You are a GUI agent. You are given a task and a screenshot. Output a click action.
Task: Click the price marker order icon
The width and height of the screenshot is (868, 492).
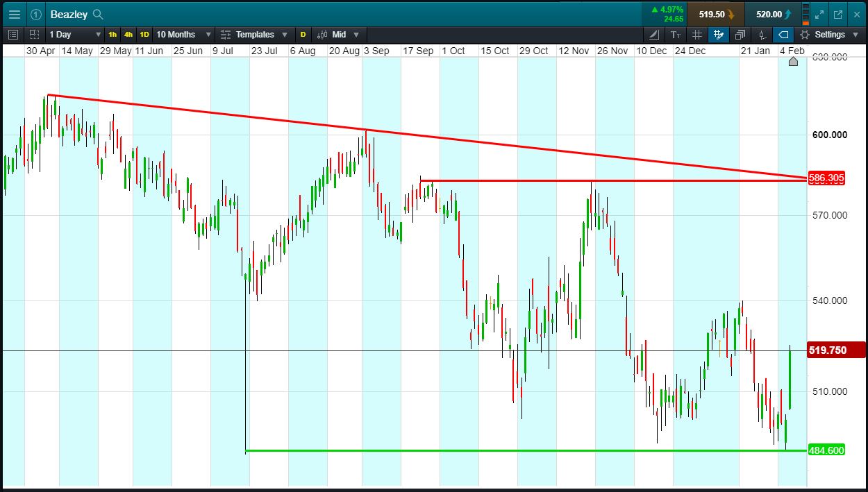pos(762,34)
